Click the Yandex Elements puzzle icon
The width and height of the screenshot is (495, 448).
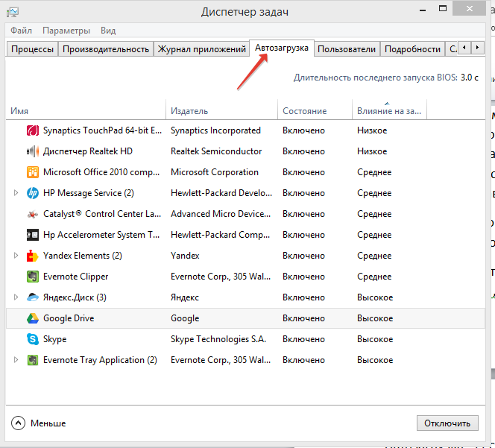pos(33,256)
